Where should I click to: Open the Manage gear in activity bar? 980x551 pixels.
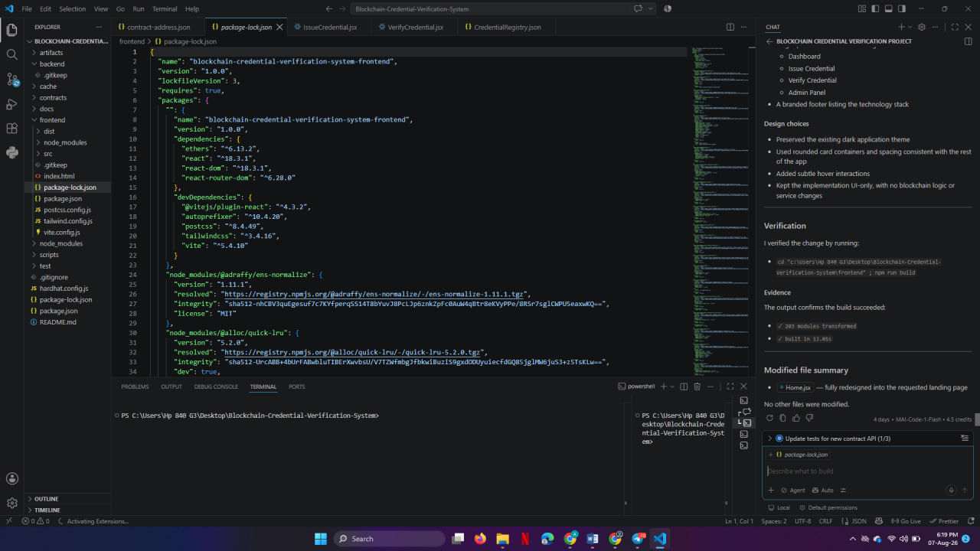click(11, 503)
